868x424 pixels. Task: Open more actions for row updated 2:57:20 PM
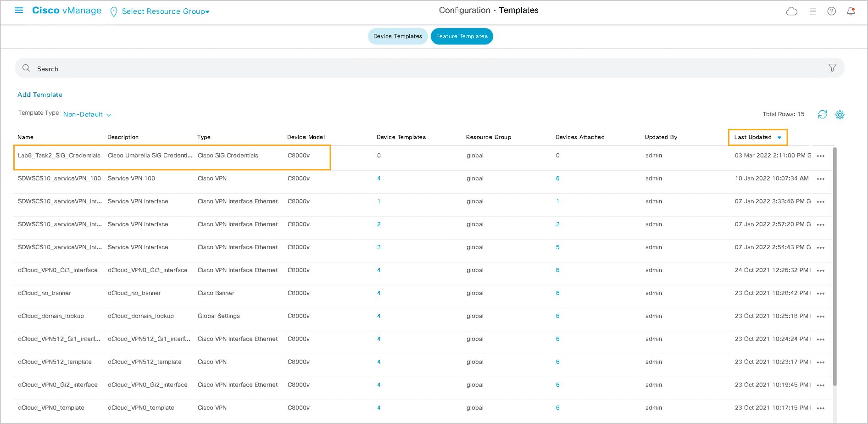coord(821,225)
